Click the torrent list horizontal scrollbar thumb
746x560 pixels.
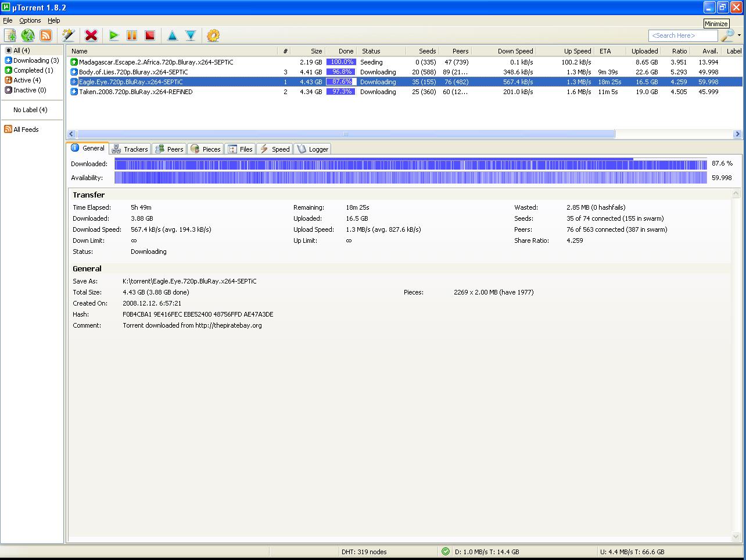[x=346, y=134]
